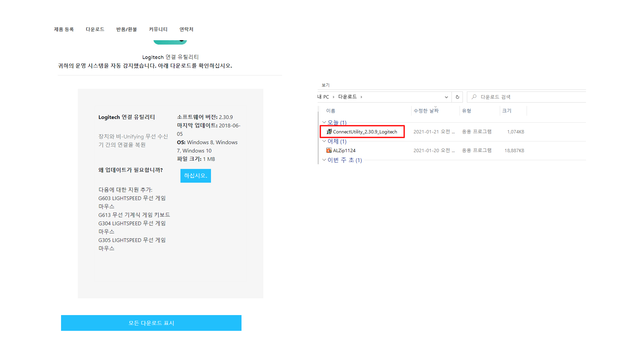The height and width of the screenshot is (362, 644).
Task: Sort files by 크기 column header
Action: 506,111
